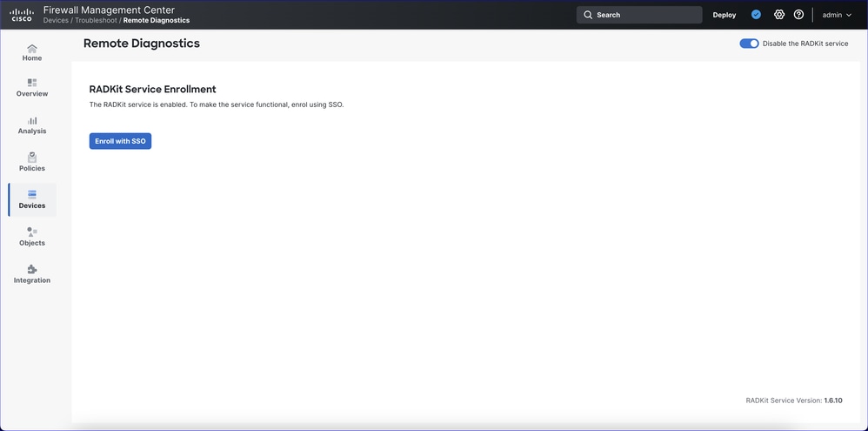The width and height of the screenshot is (868, 431).
Task: Open the settings gear icon
Action: click(779, 15)
